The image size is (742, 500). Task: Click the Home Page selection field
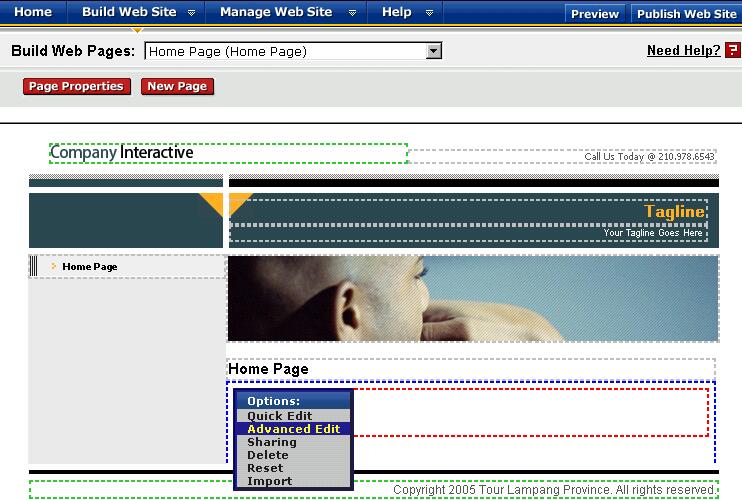pyautogui.click(x=293, y=51)
